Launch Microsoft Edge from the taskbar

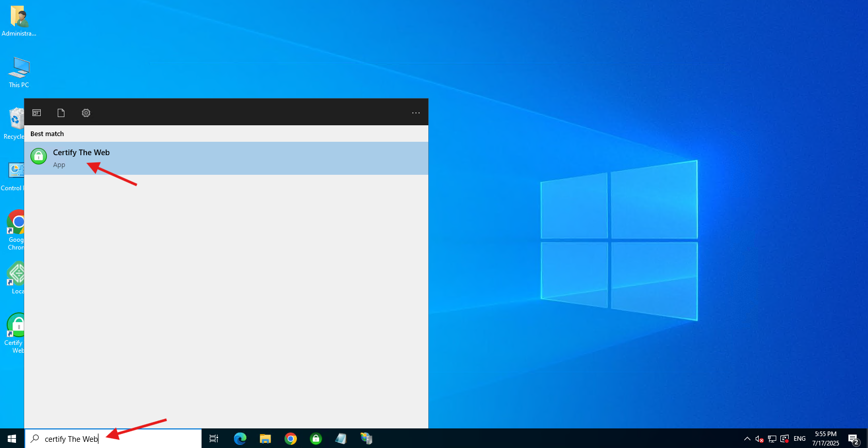click(240, 439)
